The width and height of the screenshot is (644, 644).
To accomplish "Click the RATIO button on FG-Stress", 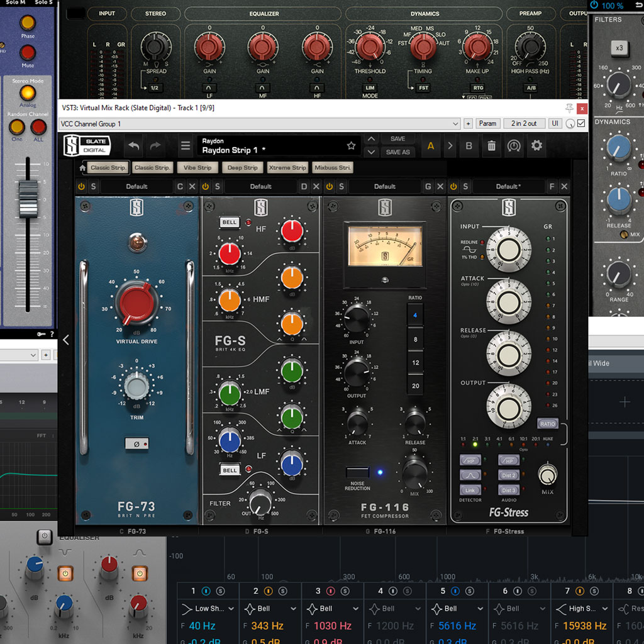I will (548, 423).
